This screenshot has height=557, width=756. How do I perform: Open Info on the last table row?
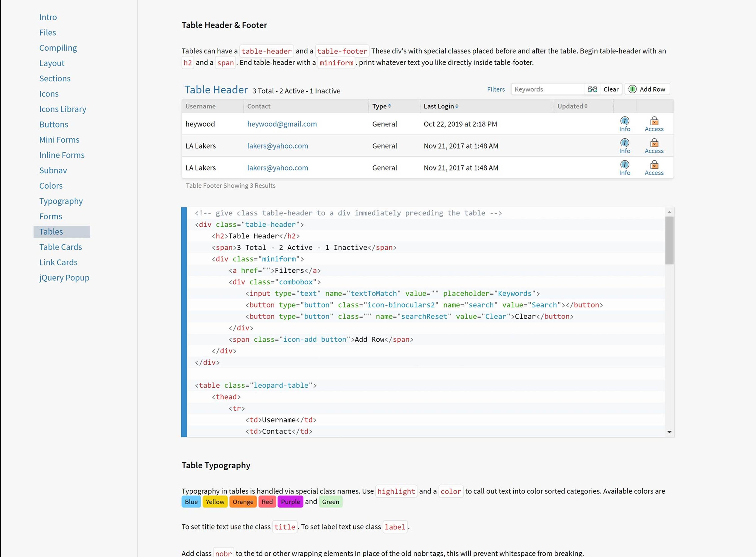[625, 165]
